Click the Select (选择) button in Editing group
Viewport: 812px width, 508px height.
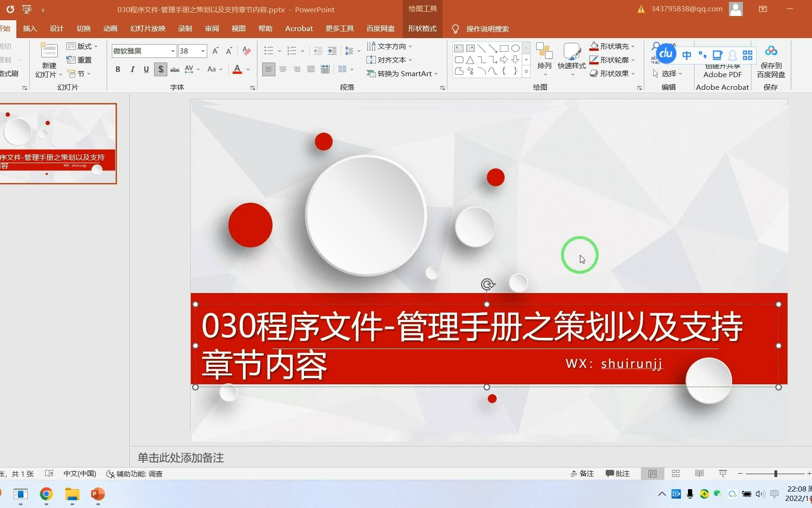pos(667,73)
